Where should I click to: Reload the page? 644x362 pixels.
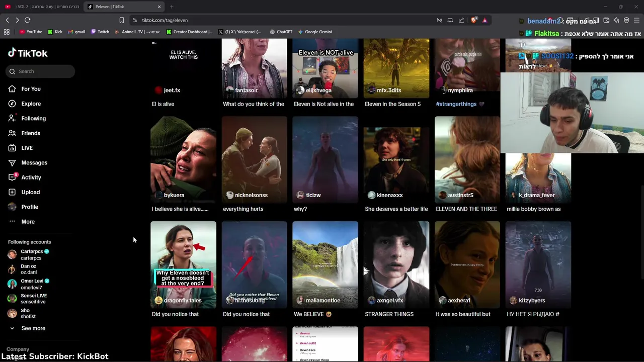point(28,20)
